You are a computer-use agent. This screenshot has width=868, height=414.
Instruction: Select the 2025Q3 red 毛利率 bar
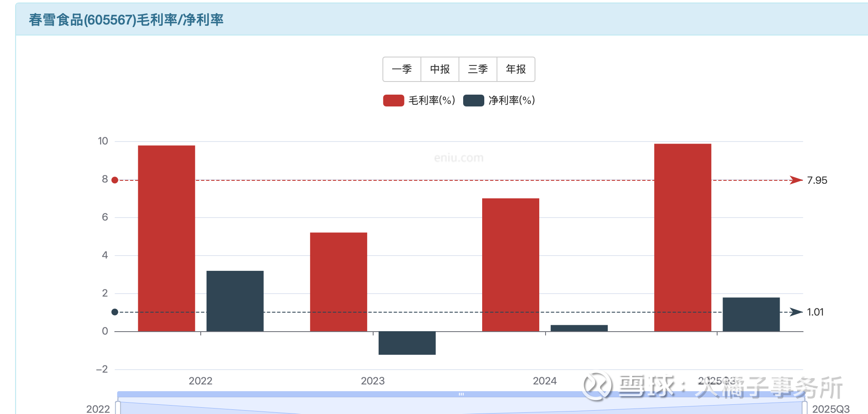[x=682, y=237]
